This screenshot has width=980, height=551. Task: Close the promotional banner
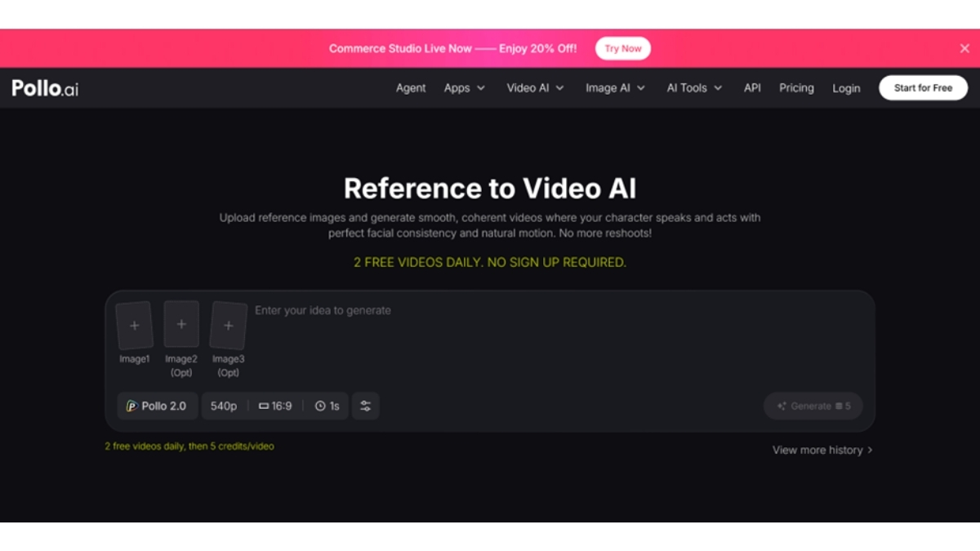click(964, 48)
